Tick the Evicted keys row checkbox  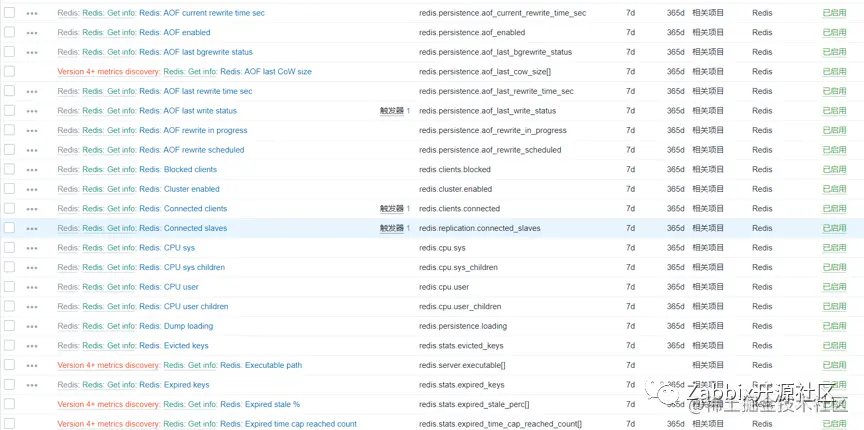point(9,345)
